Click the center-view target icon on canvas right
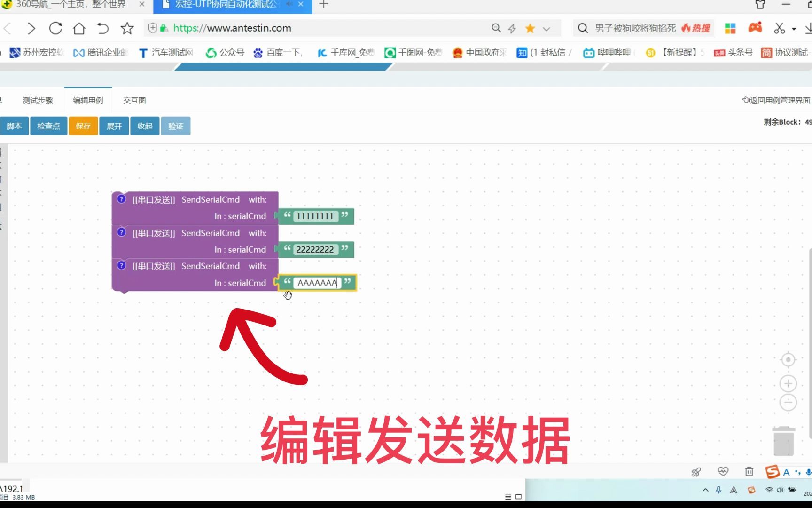This screenshot has height=508, width=812. click(x=788, y=359)
